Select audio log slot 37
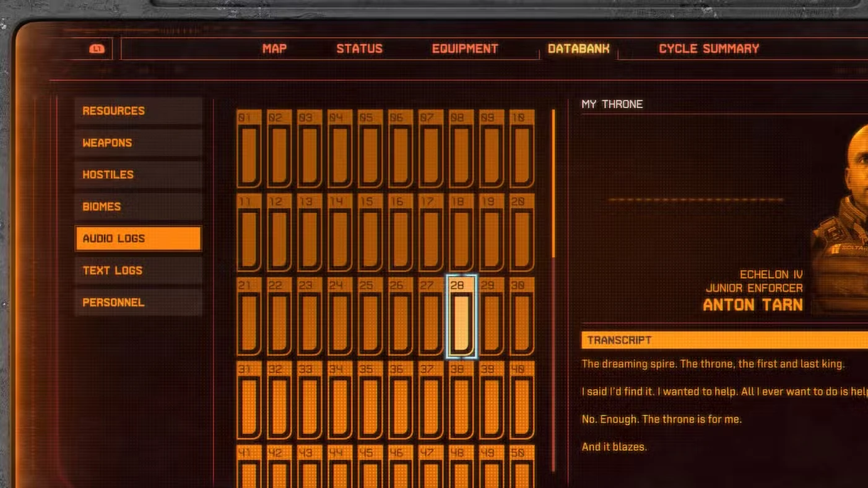 [x=431, y=401]
